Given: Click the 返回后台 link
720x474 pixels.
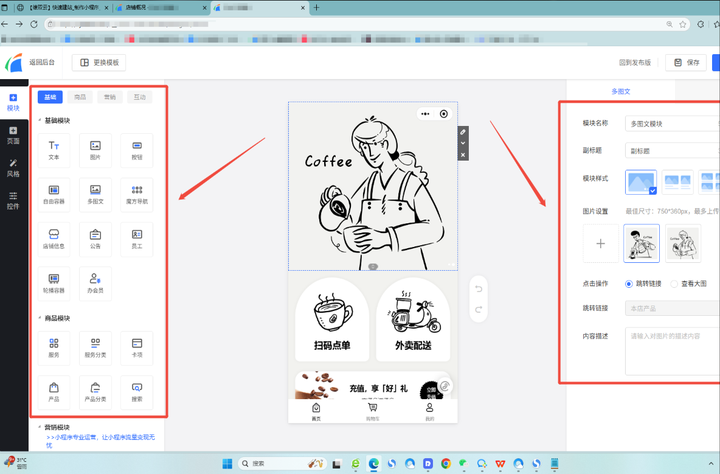Looking at the screenshot, I should pyautogui.click(x=42, y=62).
